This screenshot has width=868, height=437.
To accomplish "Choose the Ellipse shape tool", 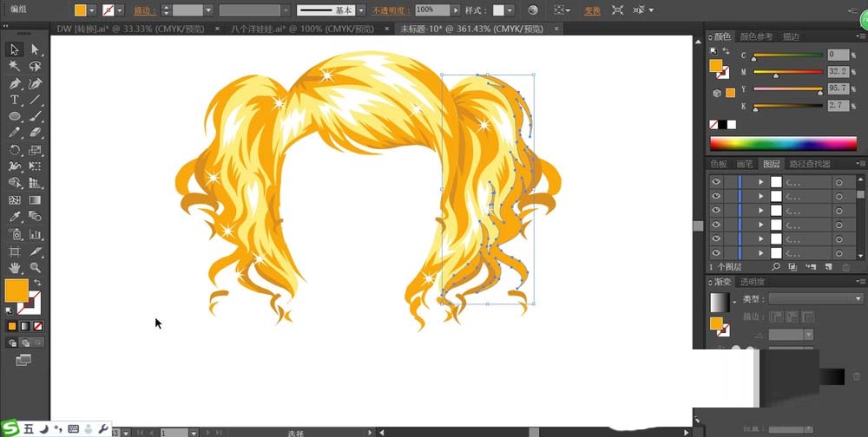I will tap(15, 116).
